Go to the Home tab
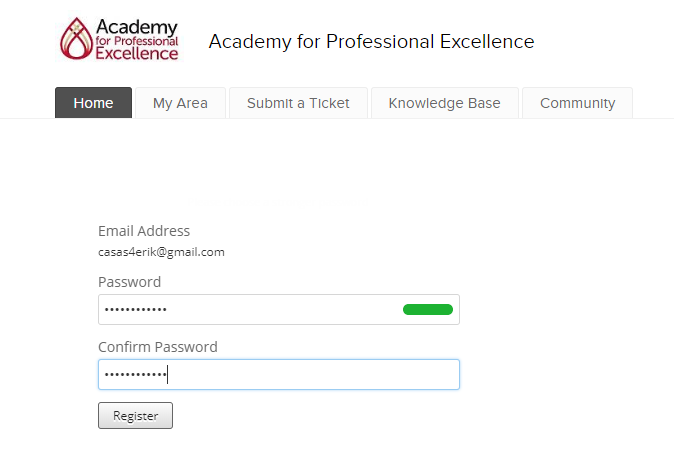Image resolution: width=674 pixels, height=467 pixels. click(x=93, y=103)
